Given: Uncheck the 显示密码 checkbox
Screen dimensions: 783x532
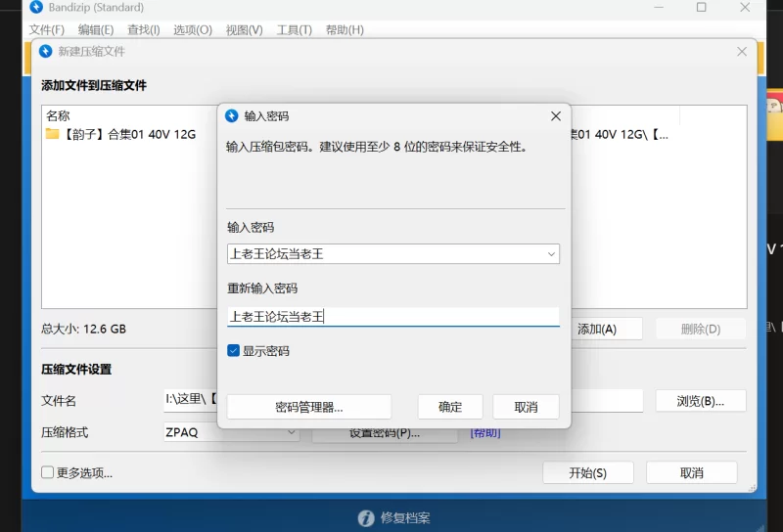Looking at the screenshot, I should click(x=233, y=350).
